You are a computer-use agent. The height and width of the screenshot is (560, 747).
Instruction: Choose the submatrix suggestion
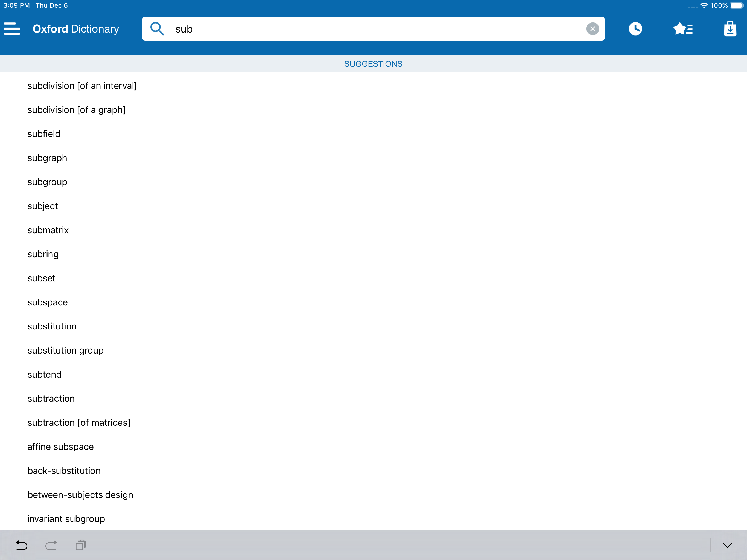pos(48,230)
